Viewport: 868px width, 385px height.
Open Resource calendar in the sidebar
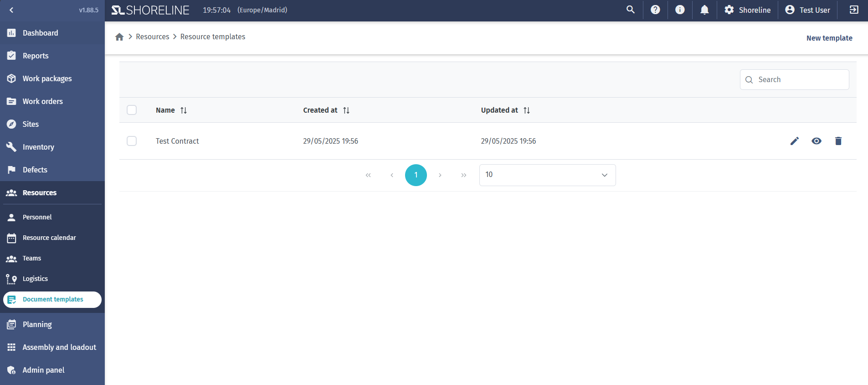coord(52,238)
